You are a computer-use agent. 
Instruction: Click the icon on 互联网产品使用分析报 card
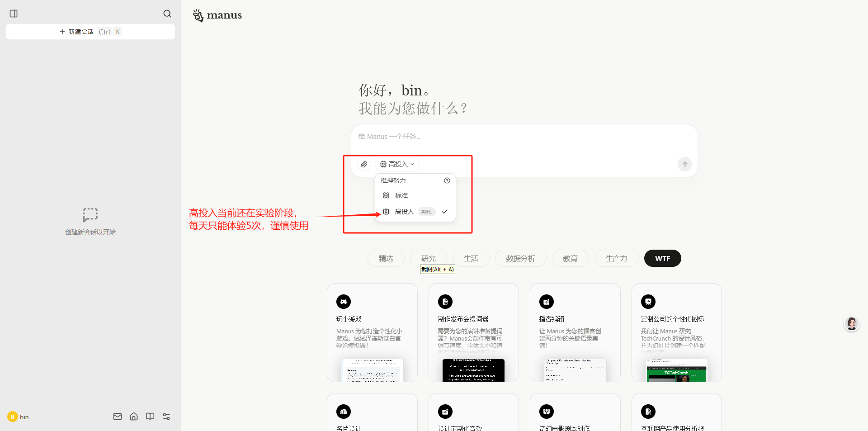tap(648, 412)
